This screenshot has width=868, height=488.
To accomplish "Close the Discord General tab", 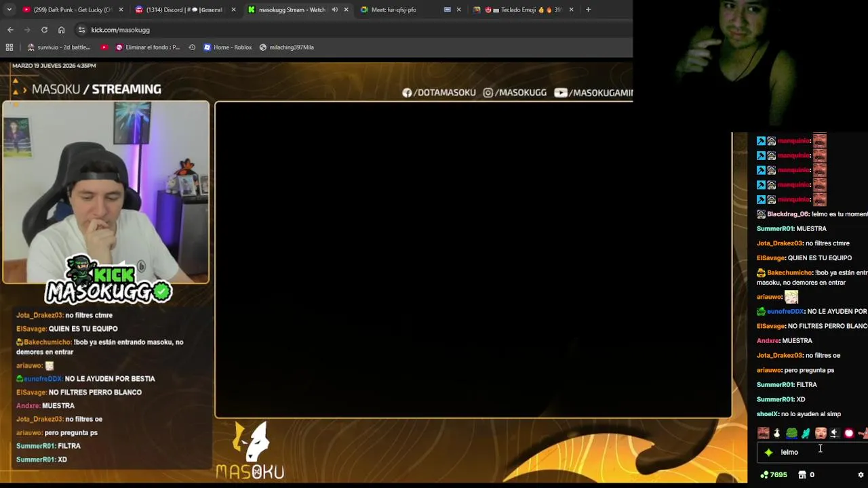I will pos(234,9).
